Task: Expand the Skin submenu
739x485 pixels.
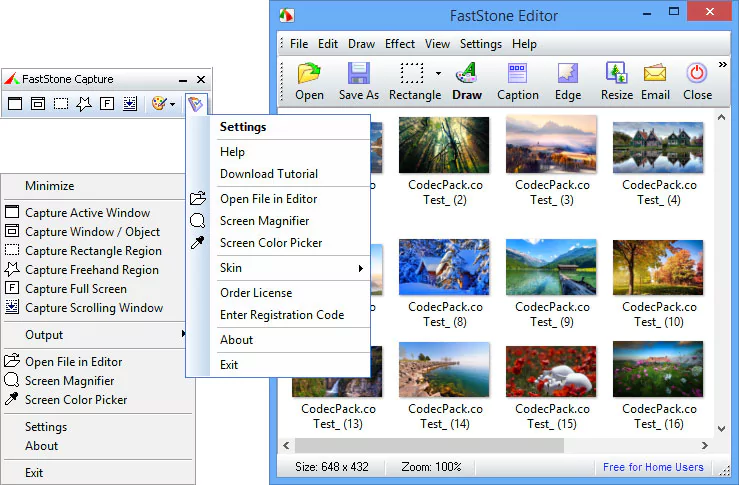Action: coord(290,268)
